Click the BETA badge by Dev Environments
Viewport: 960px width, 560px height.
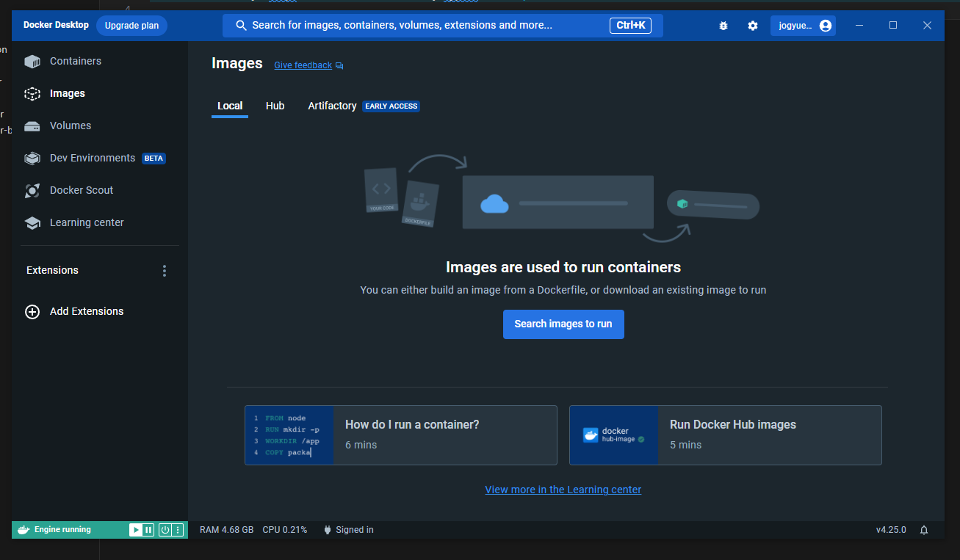[x=154, y=159]
